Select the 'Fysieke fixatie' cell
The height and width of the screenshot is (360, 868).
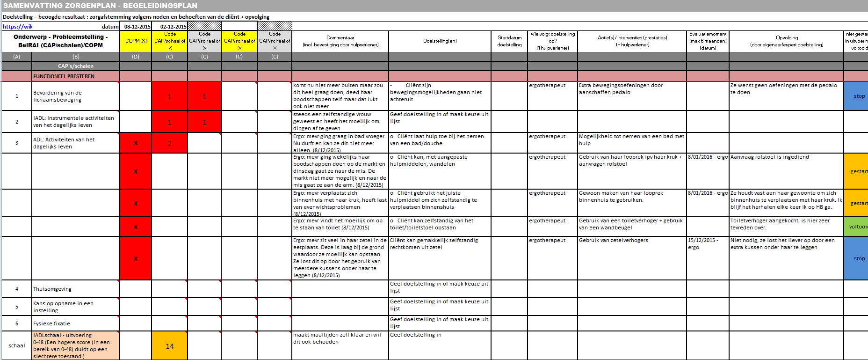[x=76, y=323]
